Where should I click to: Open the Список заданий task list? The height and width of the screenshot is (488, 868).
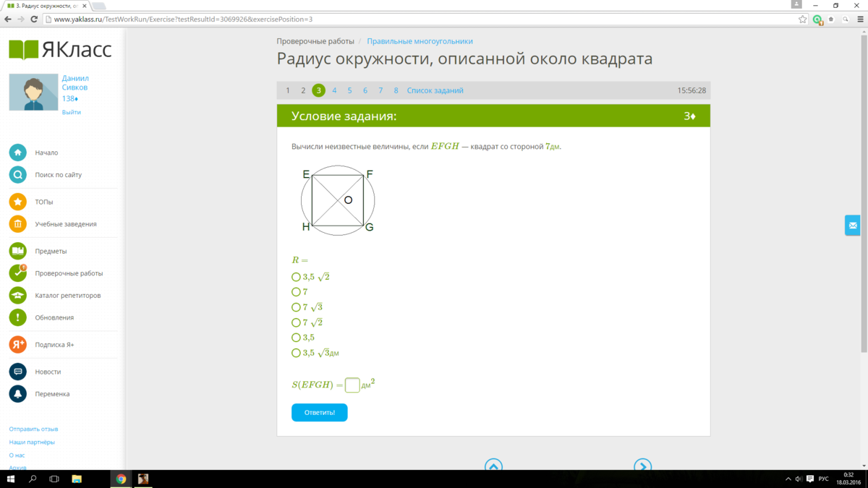tap(435, 90)
